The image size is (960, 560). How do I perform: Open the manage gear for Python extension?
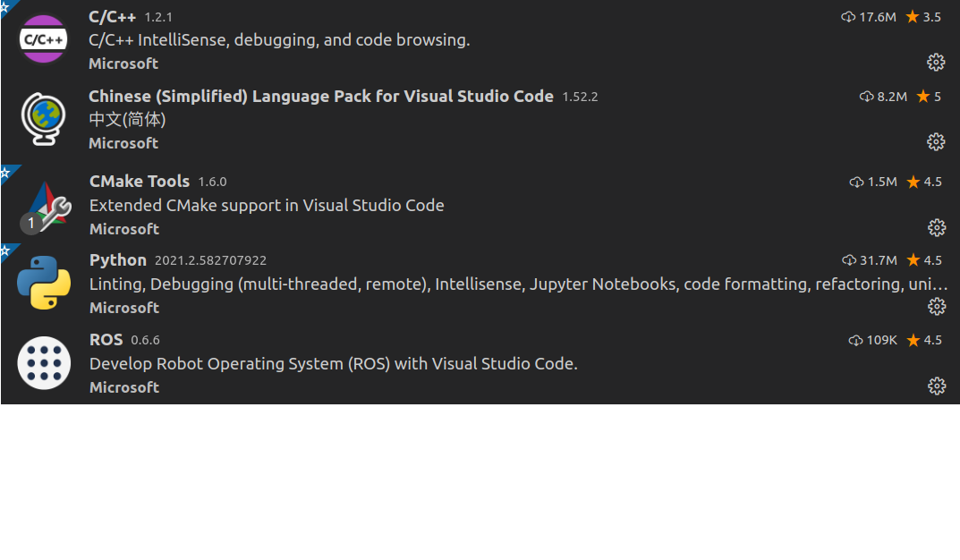pos(936,306)
